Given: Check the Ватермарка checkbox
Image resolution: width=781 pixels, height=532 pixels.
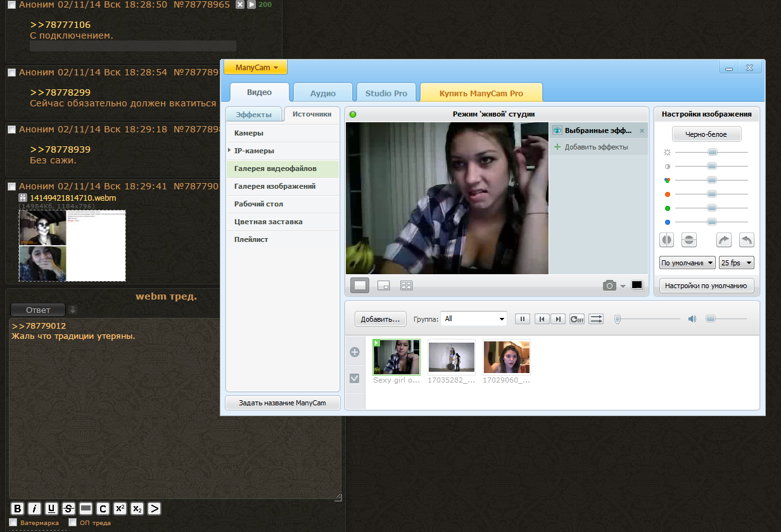Looking at the screenshot, I should tap(13, 522).
